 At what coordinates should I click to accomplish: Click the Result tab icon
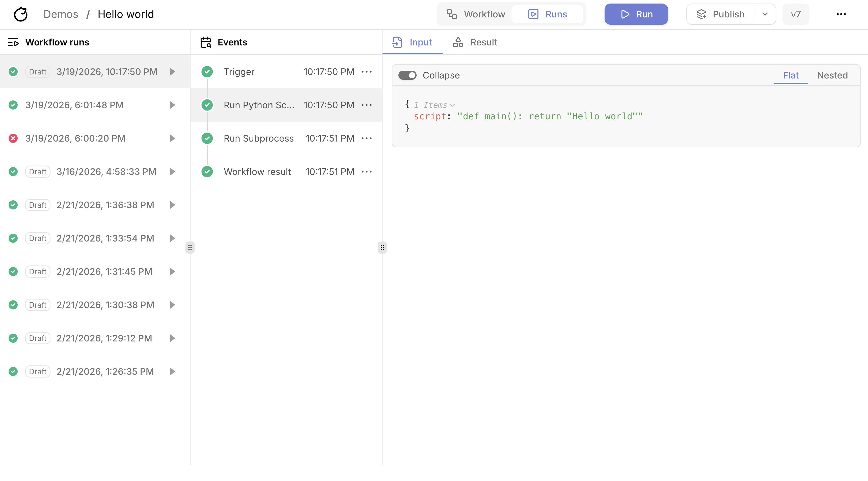point(457,42)
